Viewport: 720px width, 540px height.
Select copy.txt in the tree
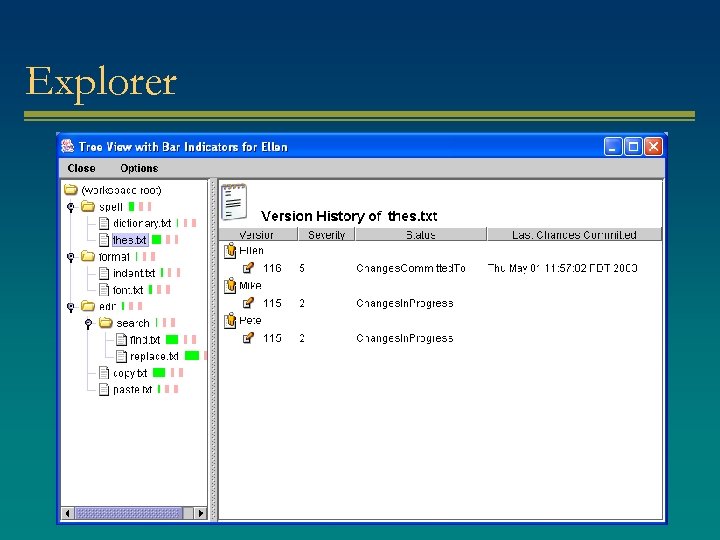[x=130, y=373]
